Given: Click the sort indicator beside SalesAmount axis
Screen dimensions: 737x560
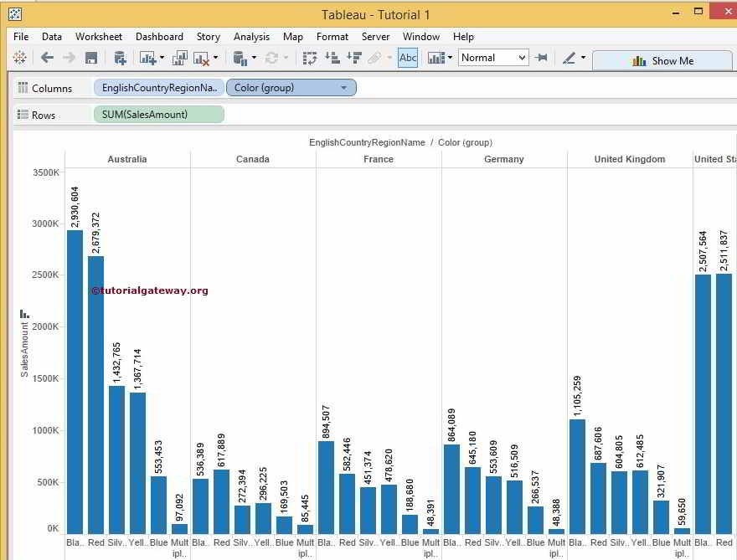Looking at the screenshot, I should click(x=24, y=314).
